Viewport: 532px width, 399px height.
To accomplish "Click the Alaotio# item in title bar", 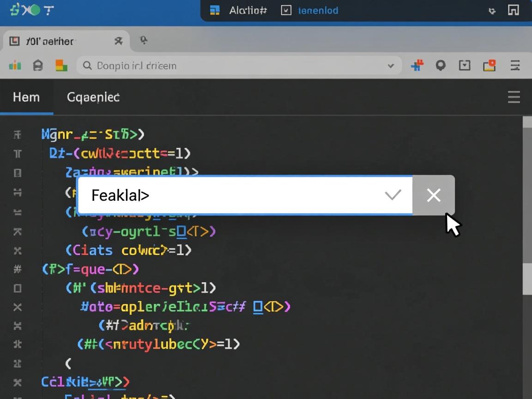I will point(248,10).
